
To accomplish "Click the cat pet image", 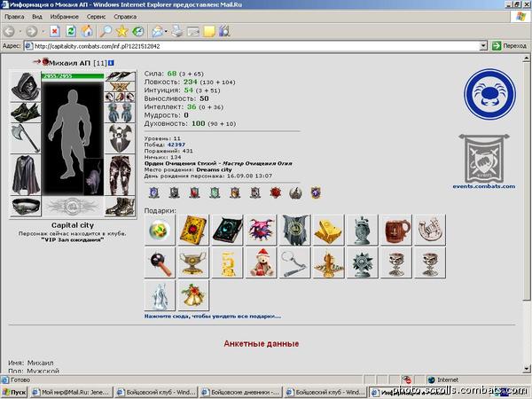I will point(93,176).
